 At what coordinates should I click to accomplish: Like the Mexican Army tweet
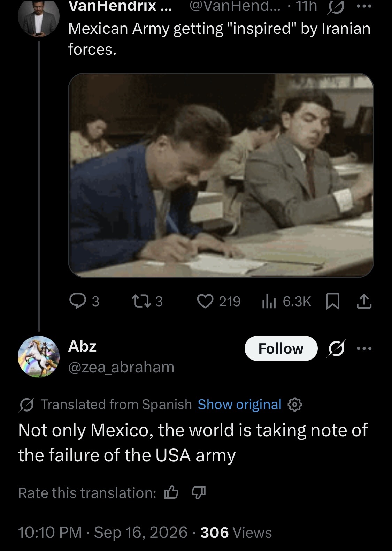click(219, 301)
